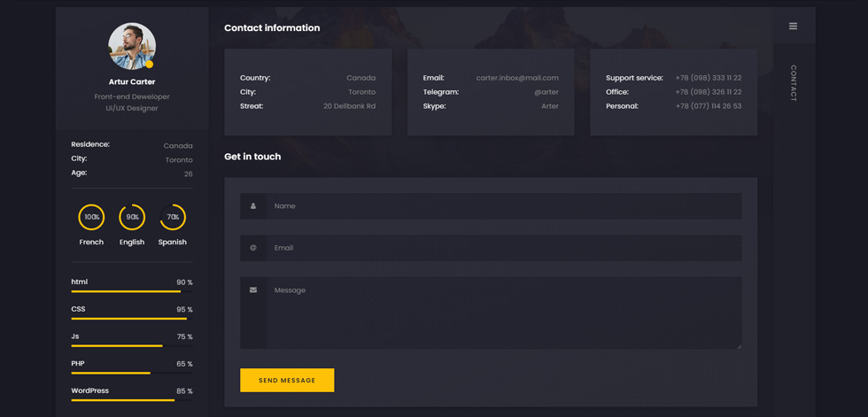Click the Message area resize handle
The width and height of the screenshot is (868, 417).
click(739, 346)
